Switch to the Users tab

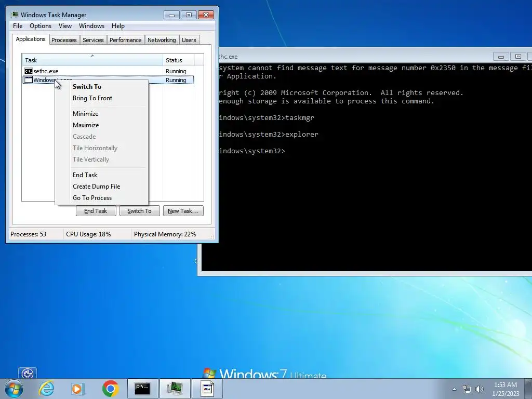point(189,40)
